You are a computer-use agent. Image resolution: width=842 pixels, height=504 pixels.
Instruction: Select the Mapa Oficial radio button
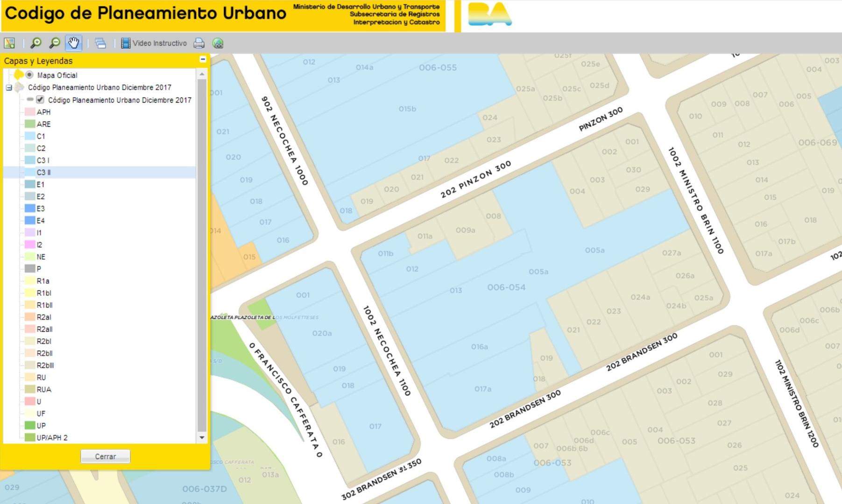pos(29,75)
